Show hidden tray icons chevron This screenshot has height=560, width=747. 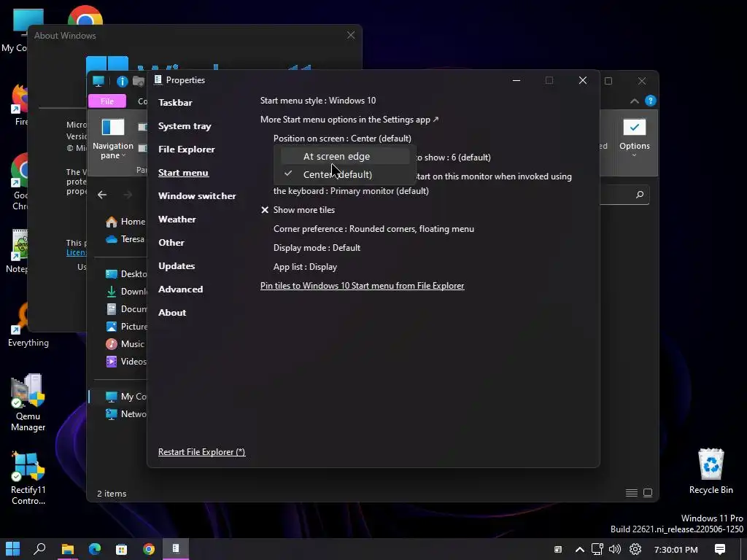coord(580,550)
